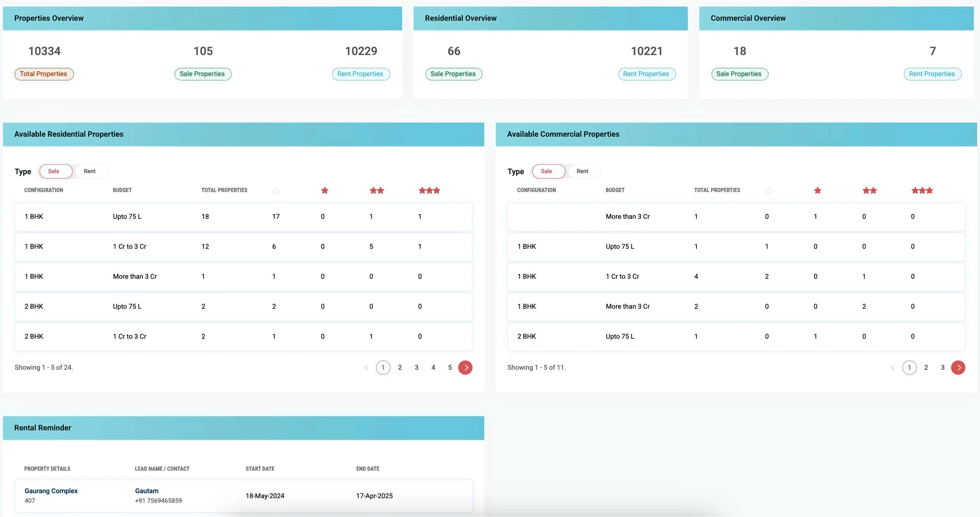Go to previous page in Commercial properties pagination
Screen dimensions: 980x517
892,367
